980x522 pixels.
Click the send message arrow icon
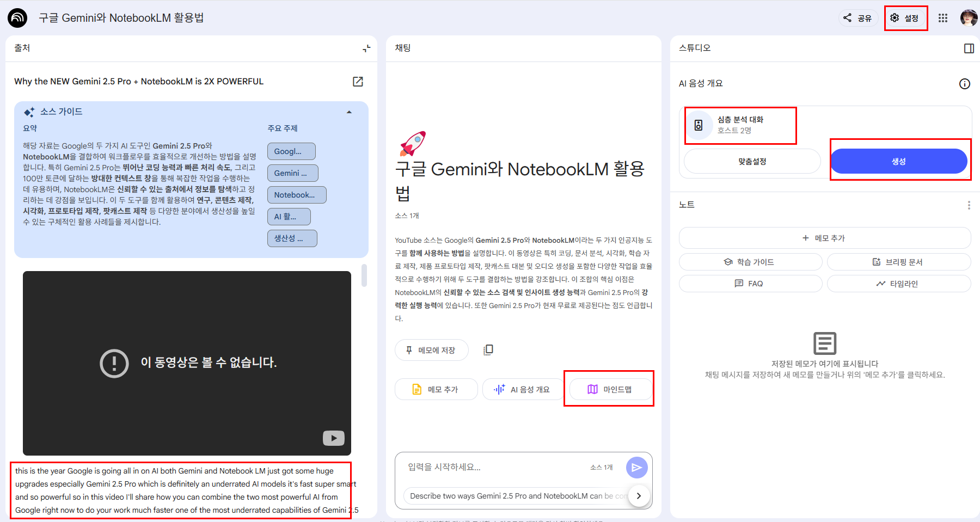[637, 468]
